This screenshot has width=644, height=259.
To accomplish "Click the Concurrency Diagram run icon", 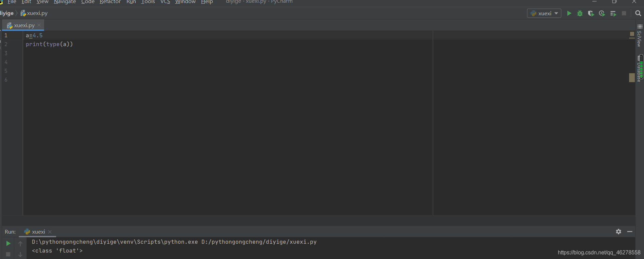I will 613,13.
